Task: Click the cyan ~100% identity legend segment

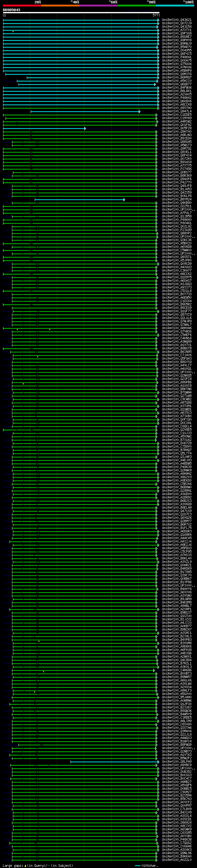Action: pos(175,6)
